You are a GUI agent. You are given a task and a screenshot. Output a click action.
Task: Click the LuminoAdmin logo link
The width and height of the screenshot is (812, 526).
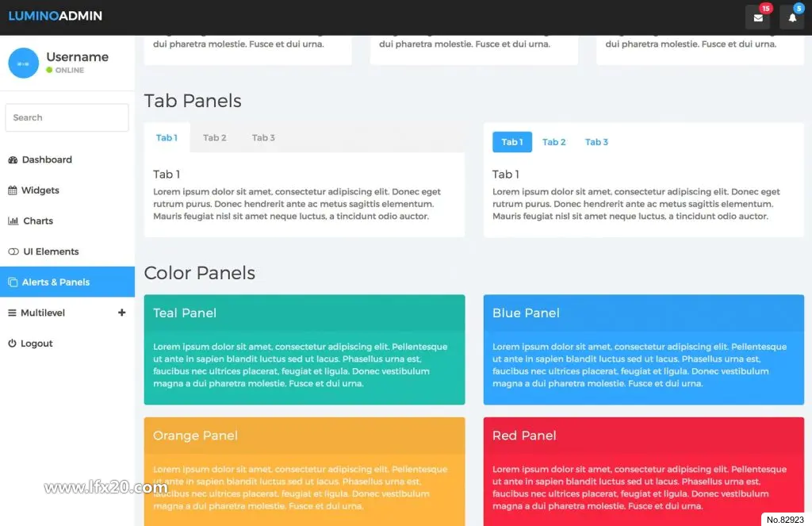(x=56, y=16)
